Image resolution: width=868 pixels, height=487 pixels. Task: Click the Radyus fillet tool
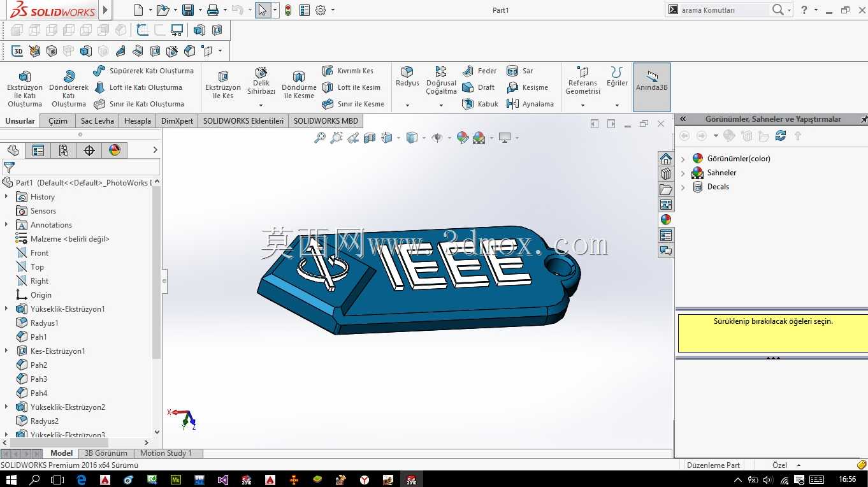(407, 76)
